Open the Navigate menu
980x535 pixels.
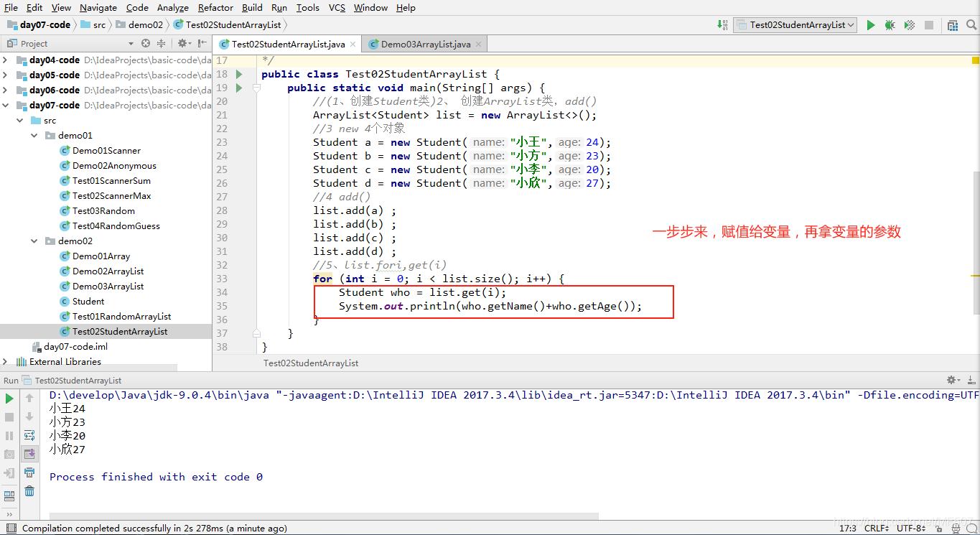(98, 7)
